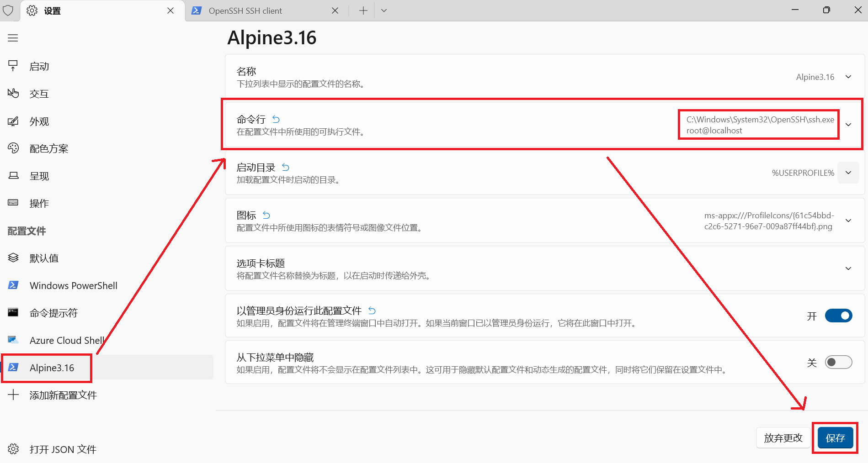Select the Alpine3.16 profile
This screenshot has width=868, height=463.
click(107, 368)
